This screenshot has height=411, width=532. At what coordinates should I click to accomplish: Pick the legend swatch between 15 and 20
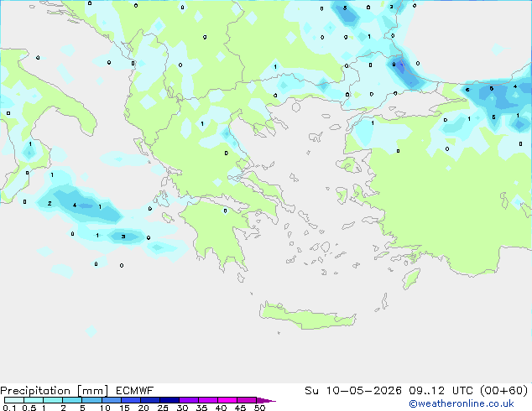(x=130, y=400)
